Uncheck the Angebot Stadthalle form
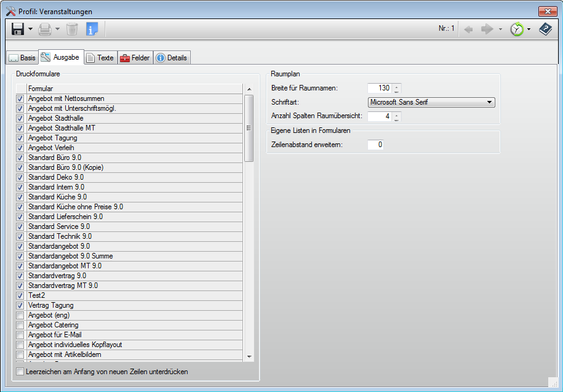563x392 pixels. tap(20, 118)
